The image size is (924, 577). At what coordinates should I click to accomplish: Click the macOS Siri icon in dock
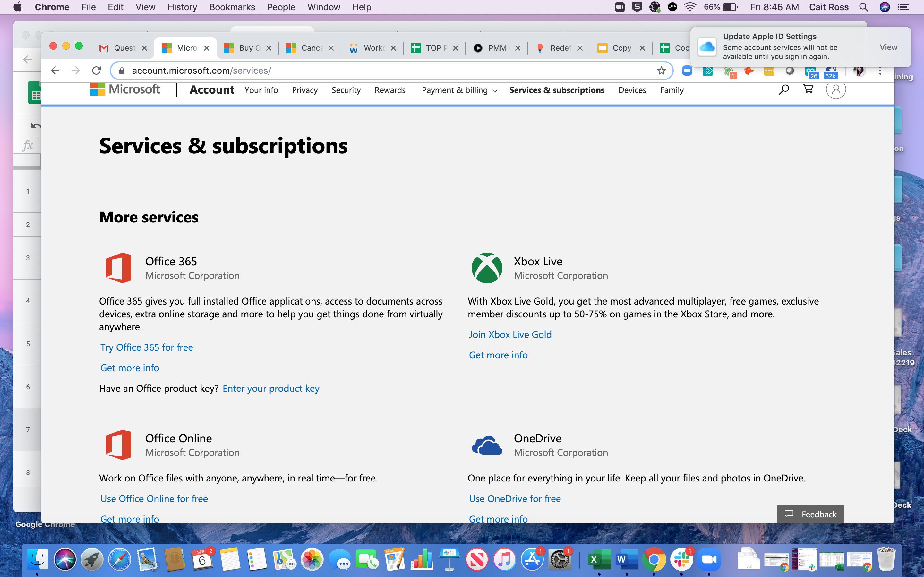coord(64,560)
